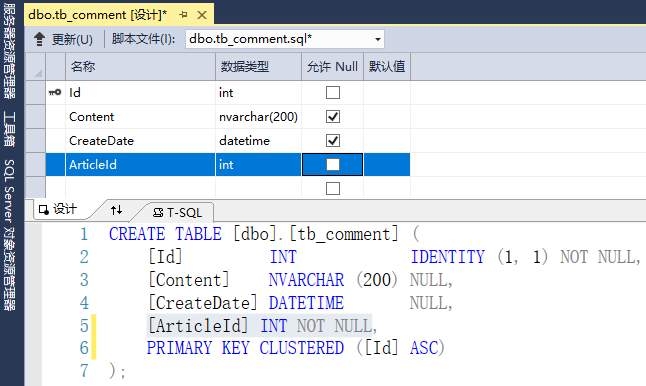This screenshot has width=646, height=386.
Task: Open the script file dropdown arrow
Action: (x=377, y=40)
